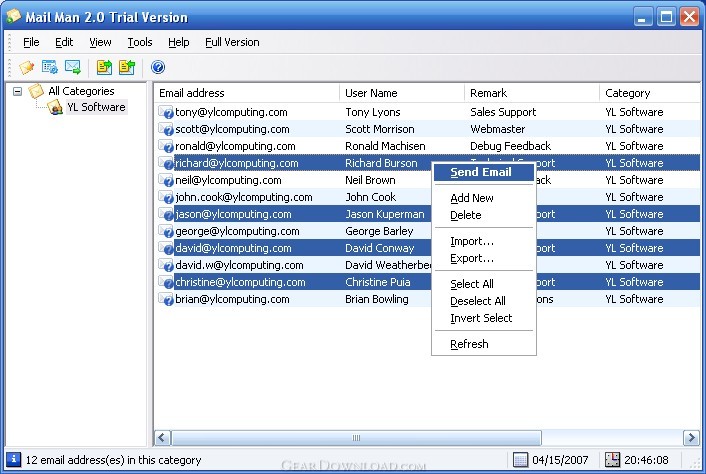Viewport: 706px width, 474px height.
Task: Click horizontal scrollbar left arrow
Action: 163,438
